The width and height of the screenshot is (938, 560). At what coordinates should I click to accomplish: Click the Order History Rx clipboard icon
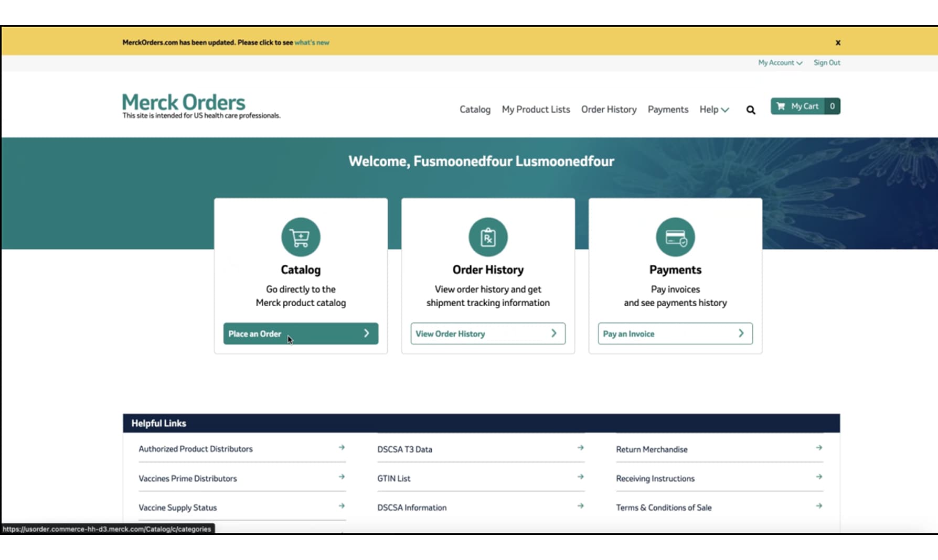point(488,237)
